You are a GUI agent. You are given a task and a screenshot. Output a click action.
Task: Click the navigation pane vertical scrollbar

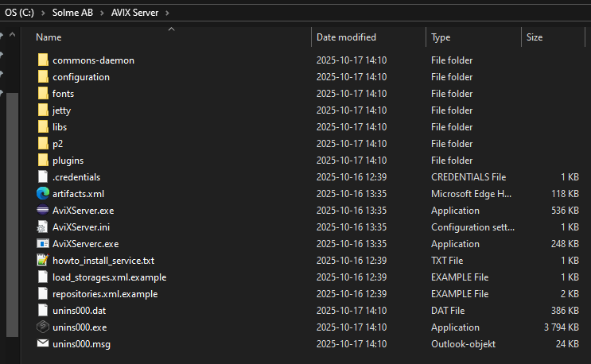coord(11,199)
